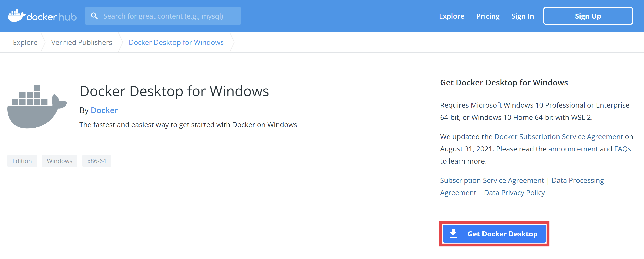Click the Sign Up button

click(x=588, y=16)
